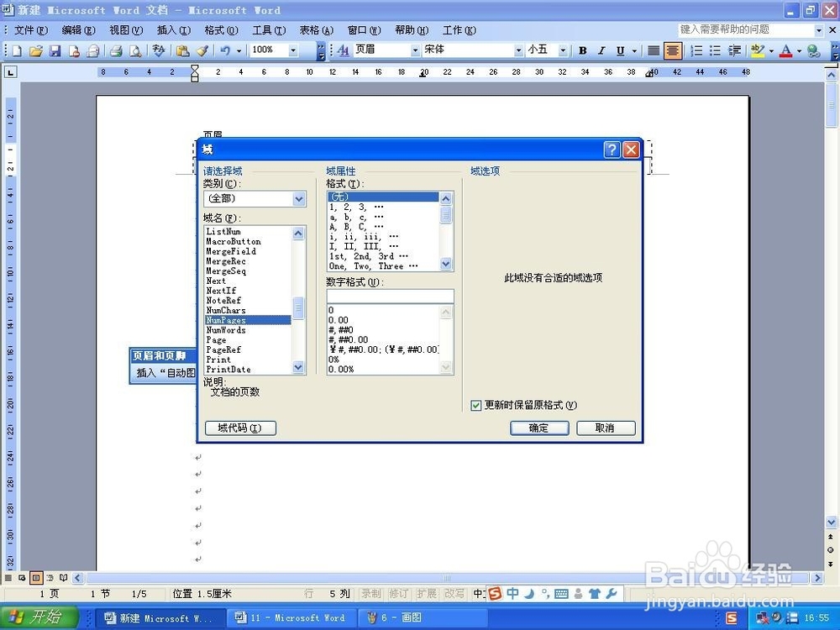Open the font 宋体 dropdown
The width and height of the screenshot is (840, 630).
[x=518, y=50]
